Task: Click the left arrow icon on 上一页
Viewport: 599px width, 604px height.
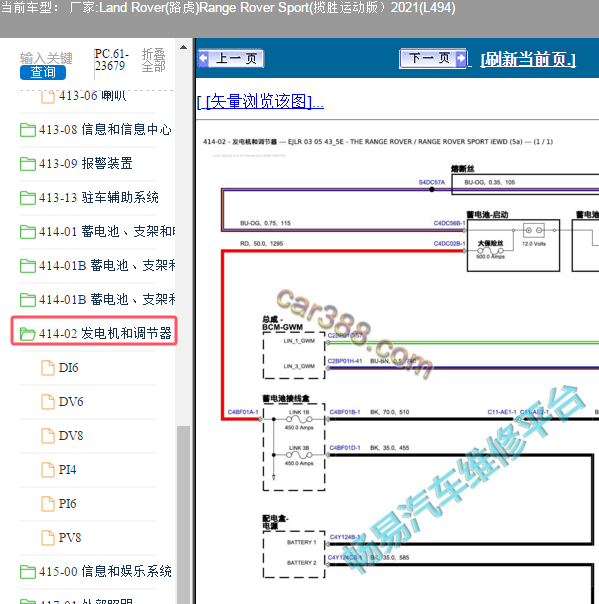Action: 204,59
